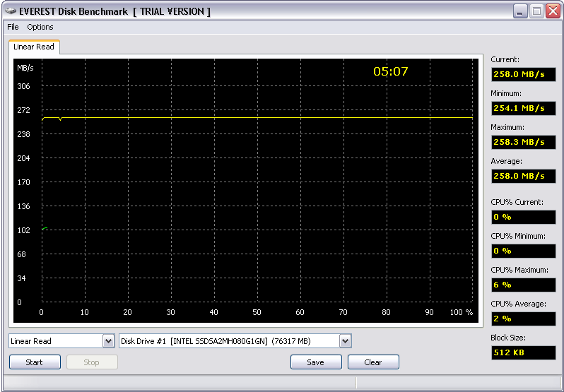Click the Linear Read combo box field
Viewport: 564px width, 392px height.
pos(61,341)
